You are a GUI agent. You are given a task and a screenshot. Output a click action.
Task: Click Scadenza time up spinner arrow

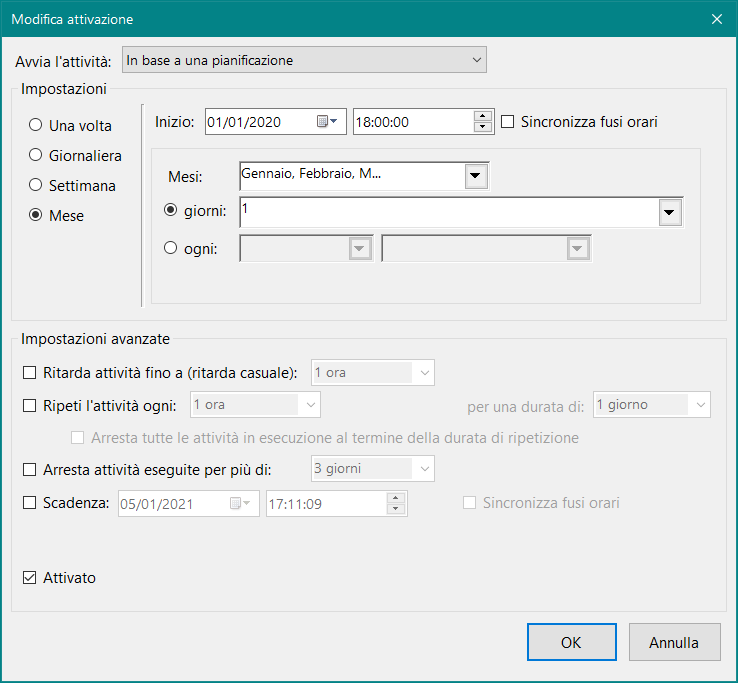tap(396, 498)
